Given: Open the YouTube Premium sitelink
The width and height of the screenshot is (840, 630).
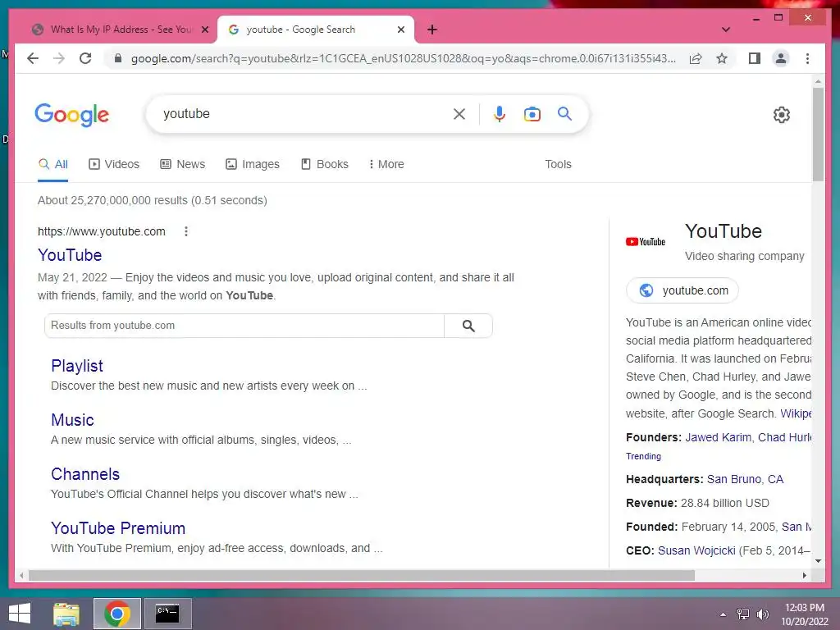Looking at the screenshot, I should click(118, 528).
